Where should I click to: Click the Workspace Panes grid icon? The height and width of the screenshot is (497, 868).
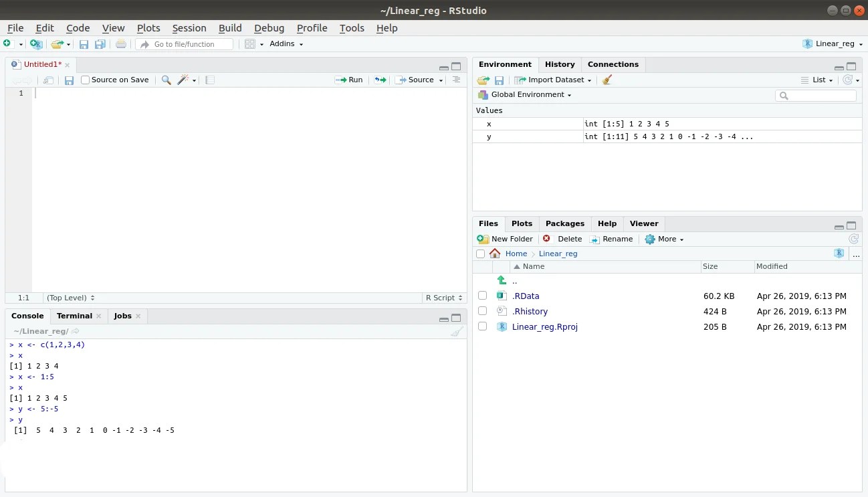click(250, 44)
